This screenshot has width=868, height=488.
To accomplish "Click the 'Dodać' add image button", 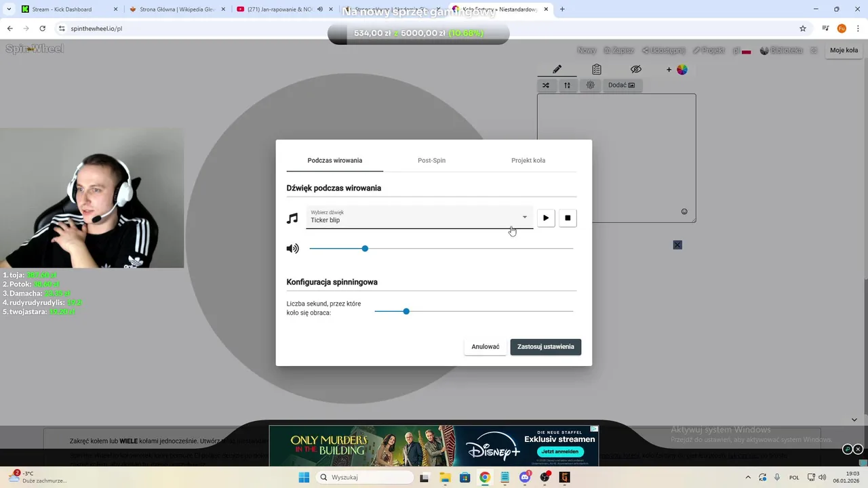I will tap(622, 85).
